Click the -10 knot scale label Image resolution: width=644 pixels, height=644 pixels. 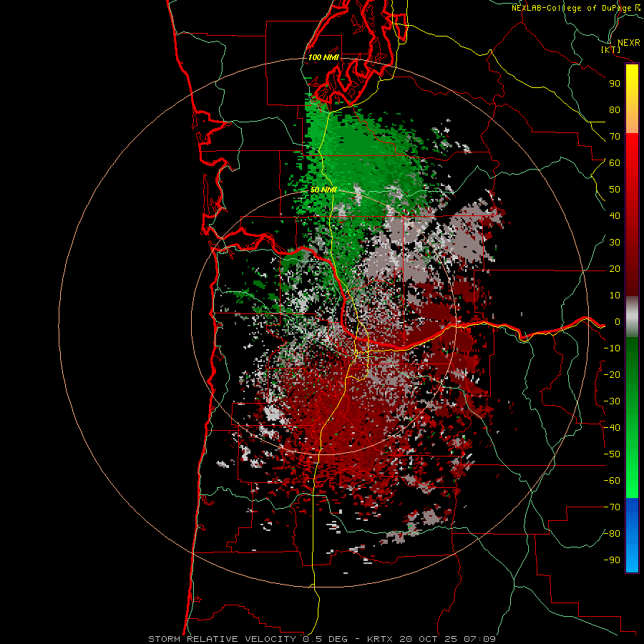click(612, 348)
